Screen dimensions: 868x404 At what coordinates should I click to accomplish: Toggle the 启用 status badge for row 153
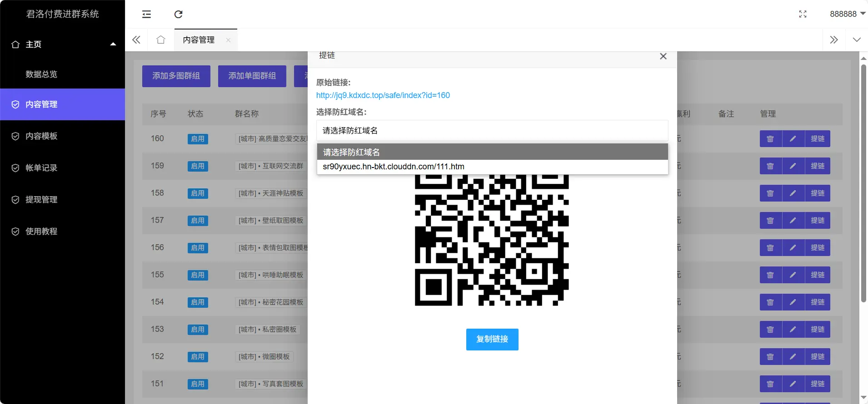tap(198, 330)
